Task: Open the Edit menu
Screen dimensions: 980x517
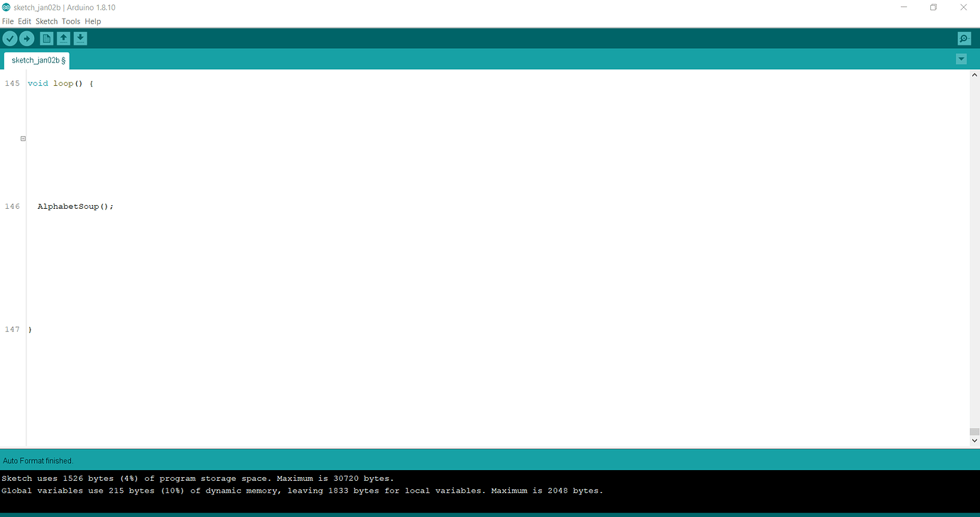Action: pyautogui.click(x=24, y=21)
